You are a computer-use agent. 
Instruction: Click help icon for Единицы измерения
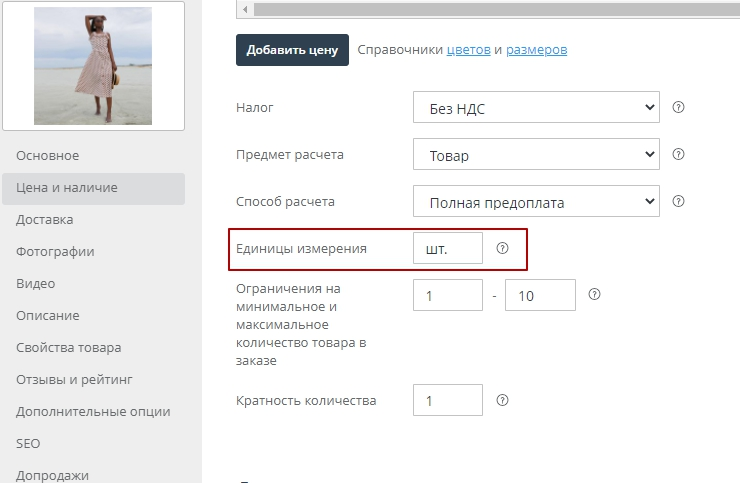pos(502,248)
